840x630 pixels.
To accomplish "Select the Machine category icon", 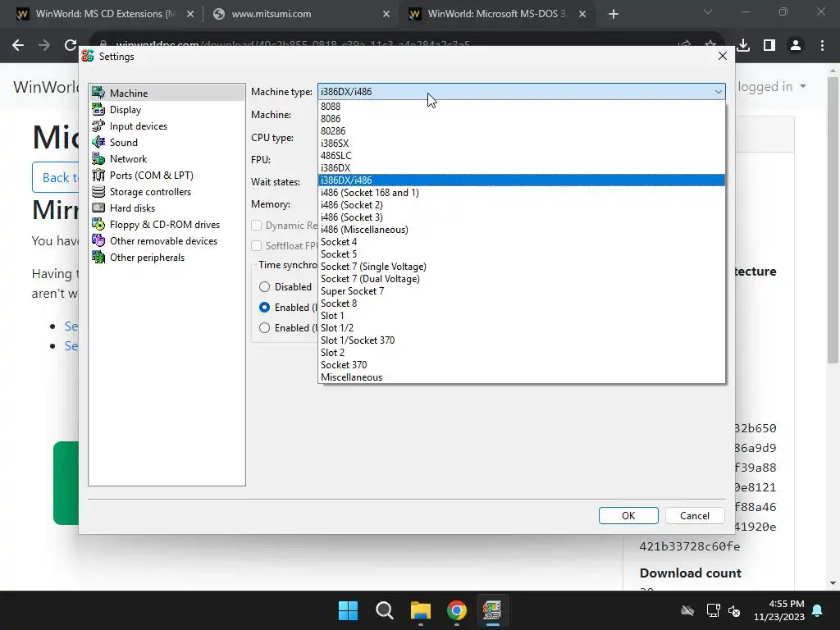I will tap(98, 93).
